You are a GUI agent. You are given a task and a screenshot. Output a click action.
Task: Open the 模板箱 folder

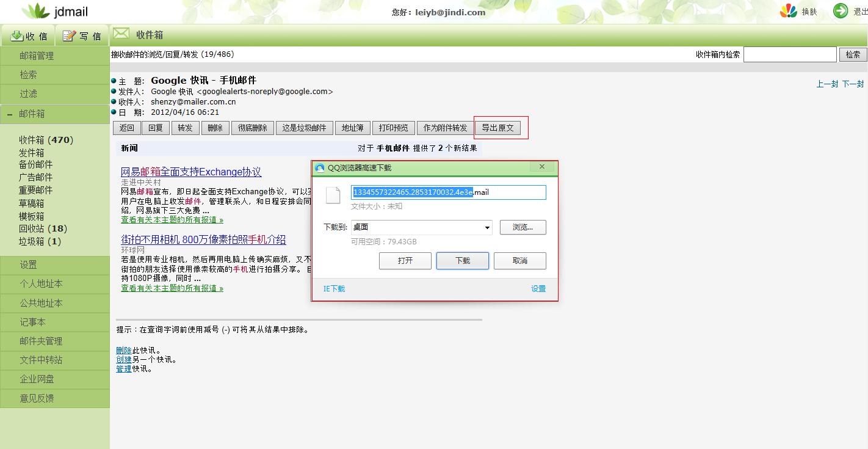click(x=31, y=216)
